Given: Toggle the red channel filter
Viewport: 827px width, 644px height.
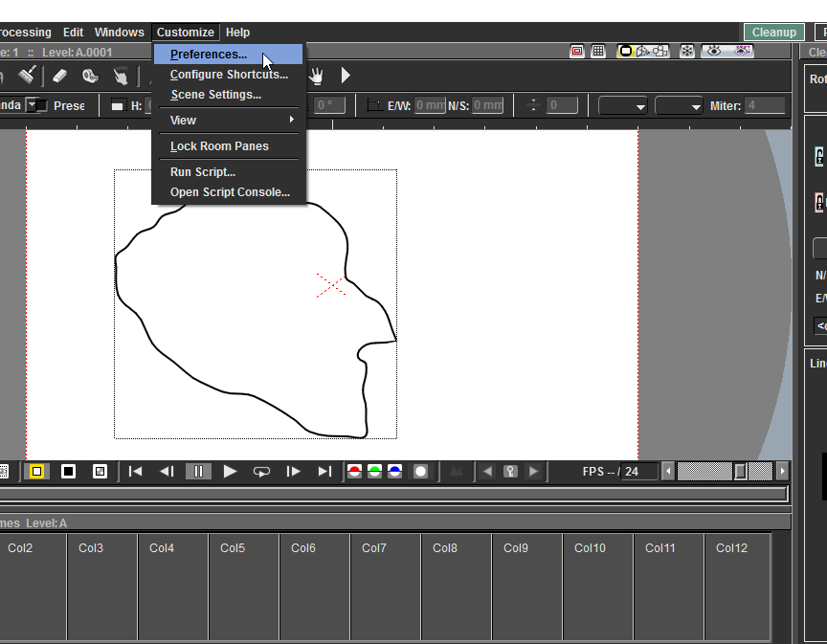Looking at the screenshot, I should [x=355, y=471].
